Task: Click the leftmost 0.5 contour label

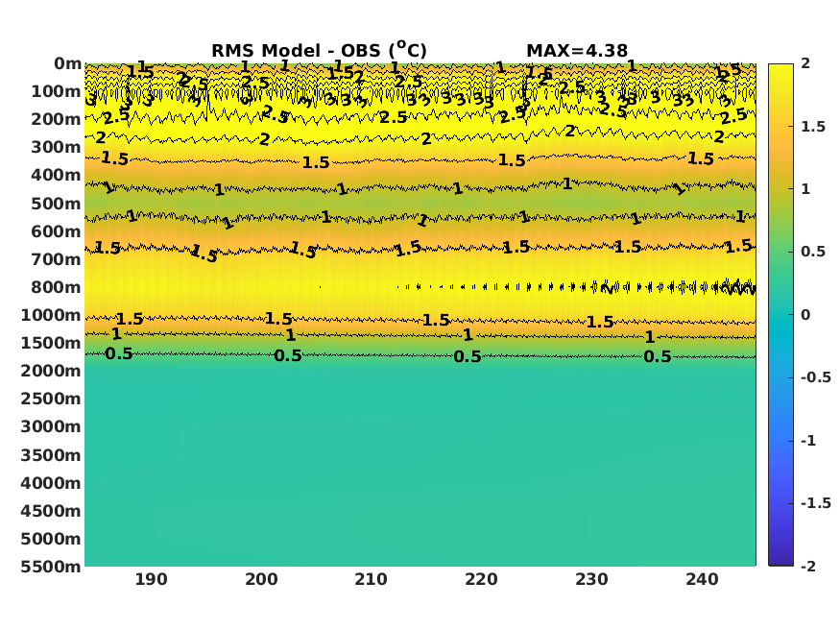Action: (x=118, y=354)
